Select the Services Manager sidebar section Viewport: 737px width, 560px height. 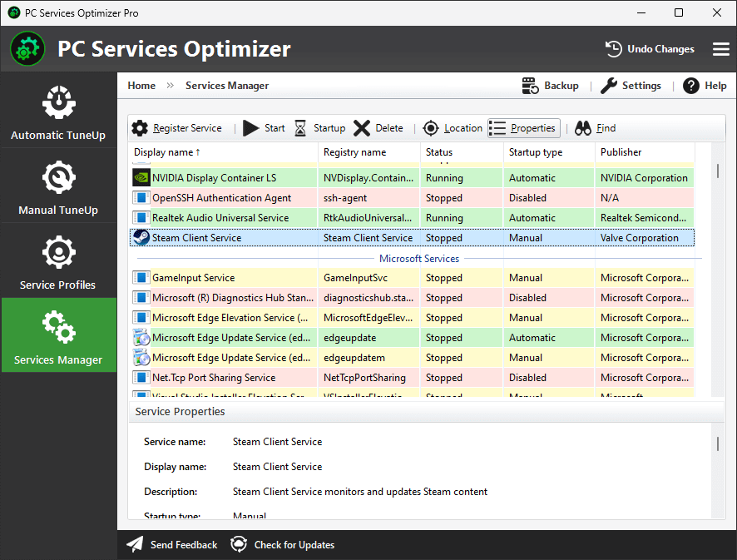(58, 335)
